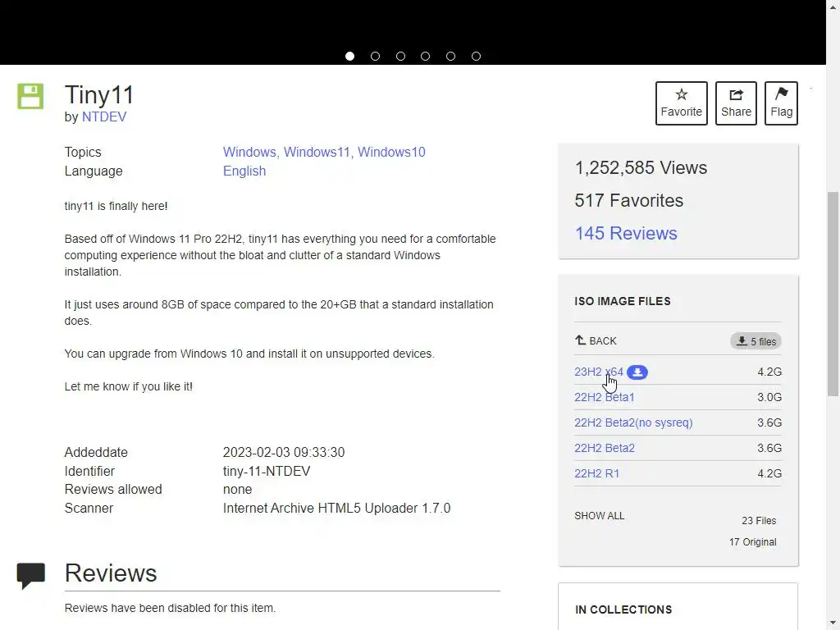
Task: Open the Windows10 topic link
Action: tap(391, 152)
